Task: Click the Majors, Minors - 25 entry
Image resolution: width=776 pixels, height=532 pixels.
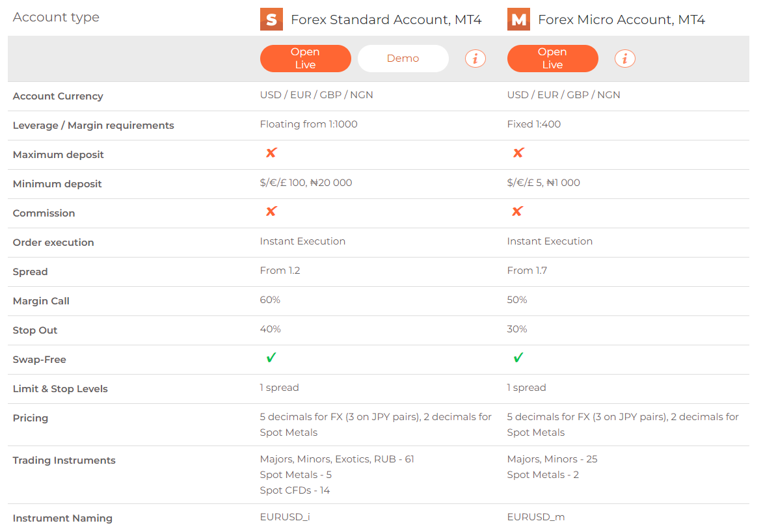Action: (552, 459)
